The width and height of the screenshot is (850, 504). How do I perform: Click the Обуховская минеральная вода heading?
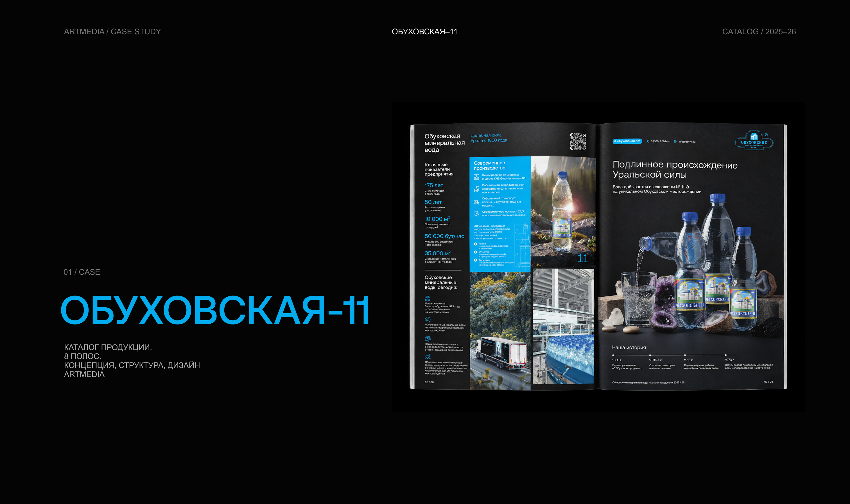pyautogui.click(x=444, y=143)
